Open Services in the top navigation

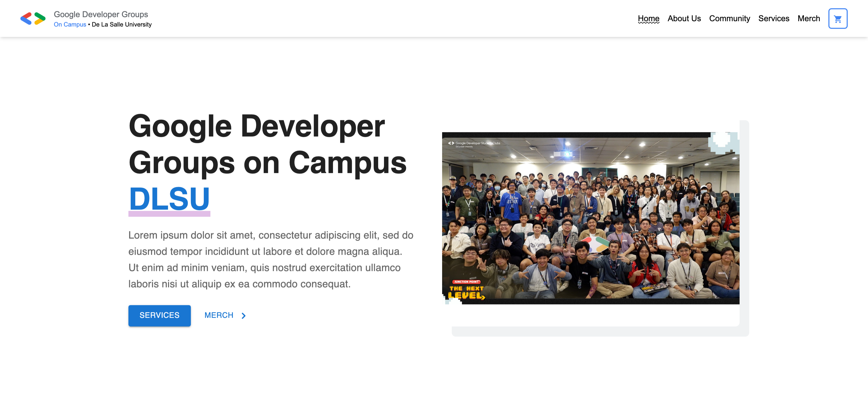click(774, 19)
